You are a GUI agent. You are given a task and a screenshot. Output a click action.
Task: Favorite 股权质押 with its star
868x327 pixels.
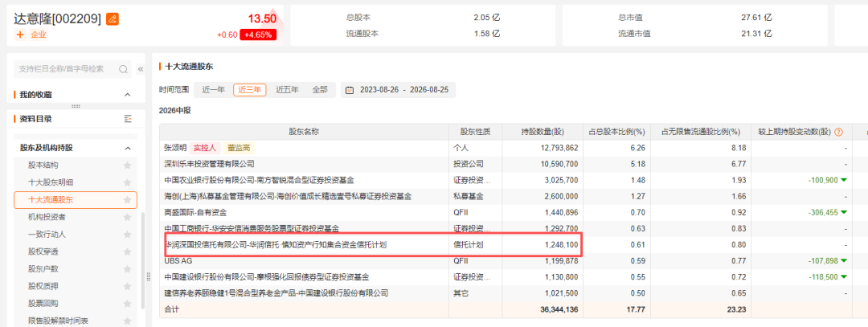127,286
